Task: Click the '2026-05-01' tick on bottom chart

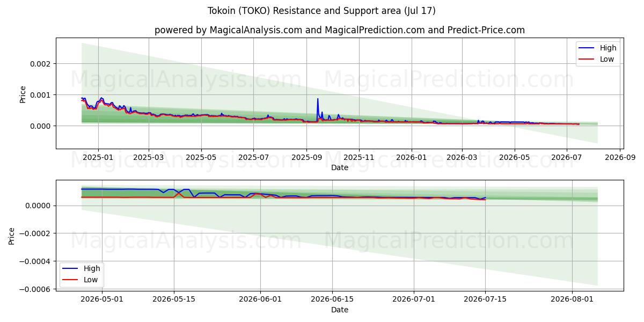Action: pyautogui.click(x=102, y=300)
